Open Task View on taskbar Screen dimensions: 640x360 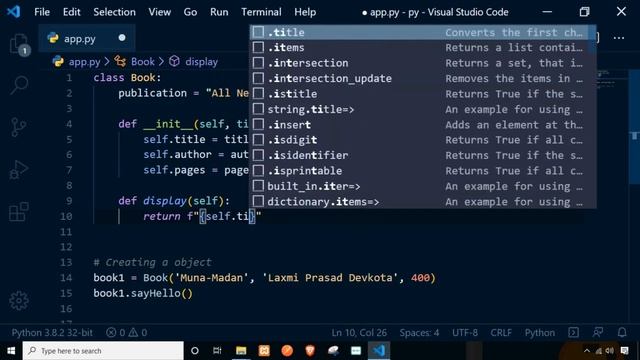click(217, 351)
